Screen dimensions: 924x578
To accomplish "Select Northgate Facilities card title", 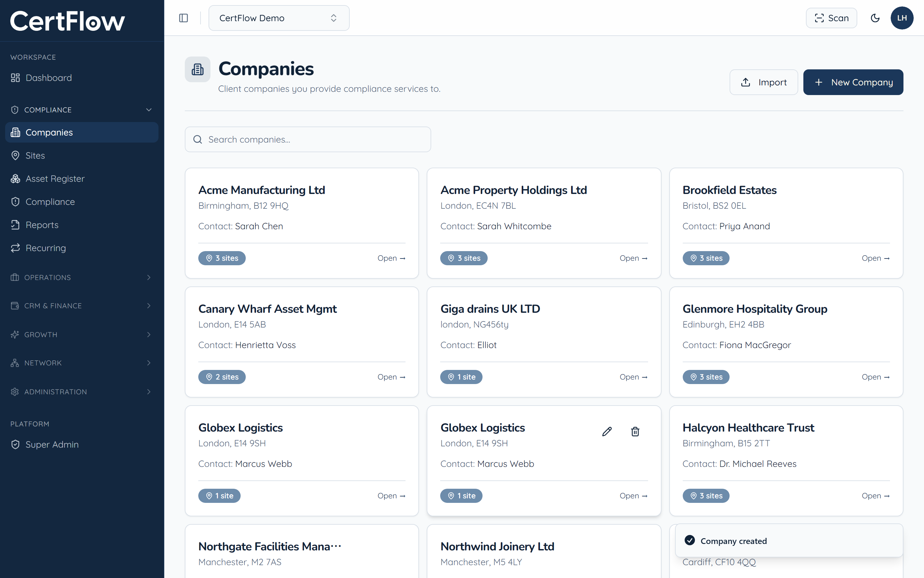I will point(269,547).
